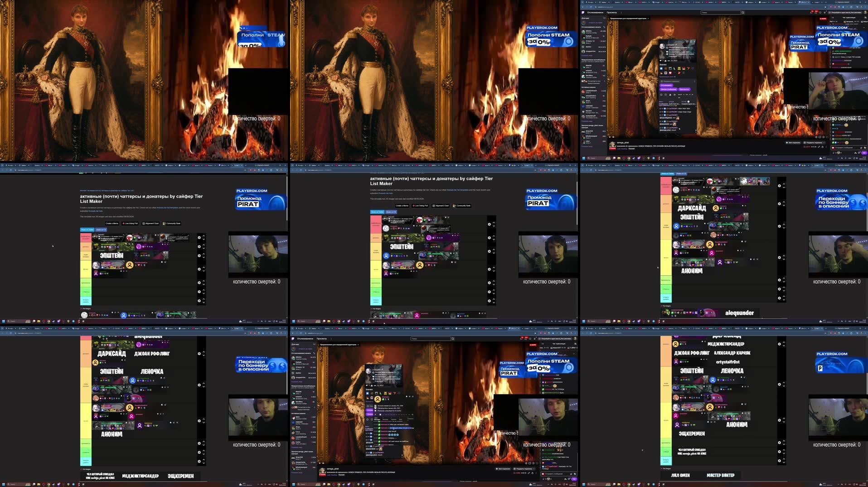Click the Пригласить button in the Twitch user card

[684, 89]
